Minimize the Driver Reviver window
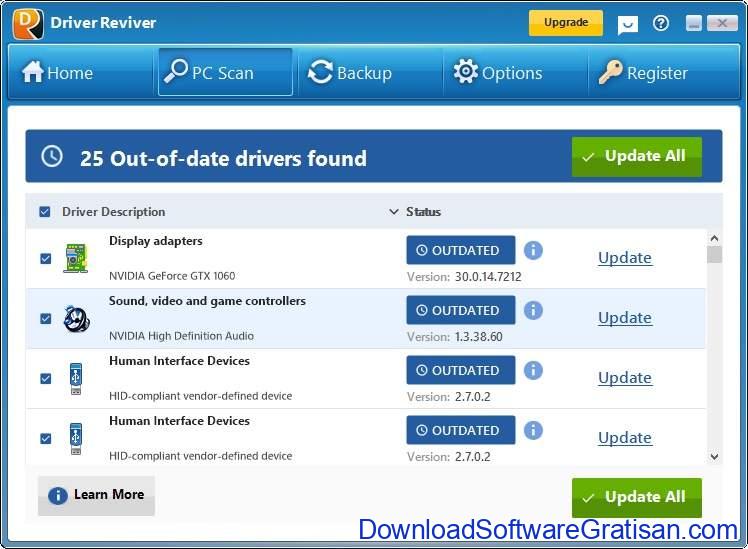Image resolution: width=748 pixels, height=549 pixels. click(x=694, y=23)
